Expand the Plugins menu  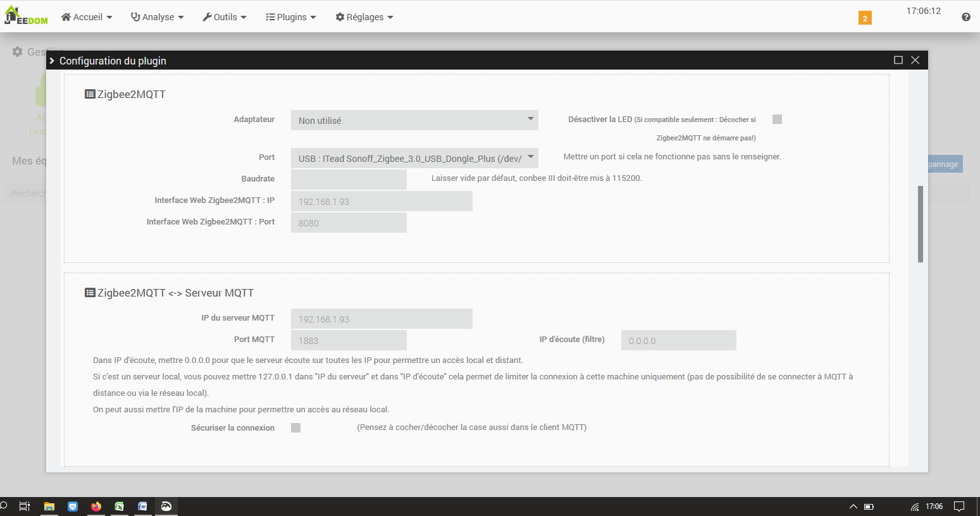pyautogui.click(x=290, y=17)
